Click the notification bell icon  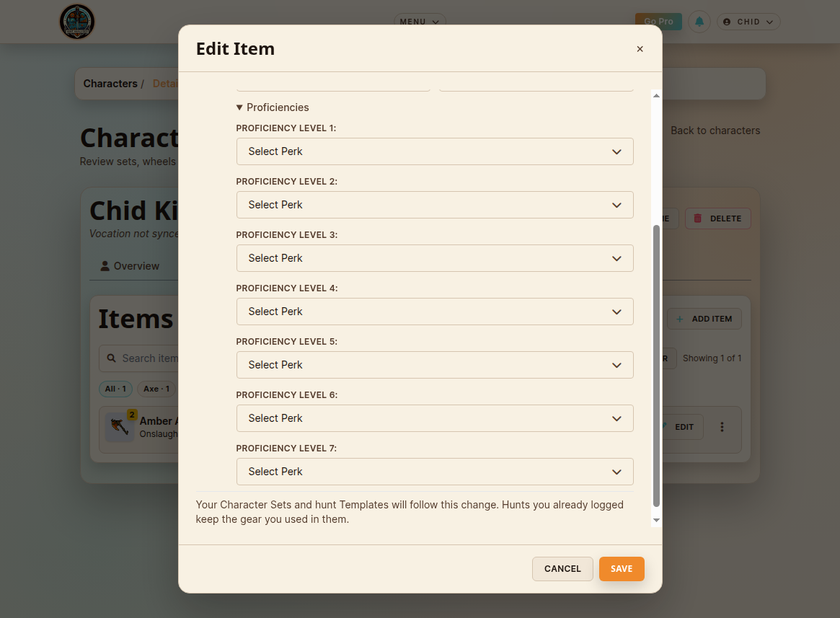(699, 22)
